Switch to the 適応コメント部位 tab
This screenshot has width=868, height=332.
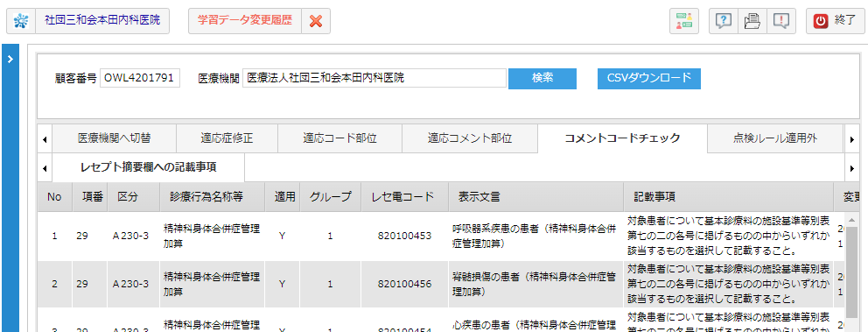pos(469,138)
